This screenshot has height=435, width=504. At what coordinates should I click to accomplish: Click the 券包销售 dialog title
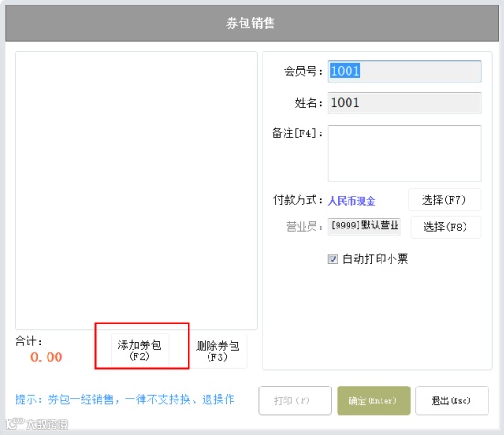(x=251, y=24)
